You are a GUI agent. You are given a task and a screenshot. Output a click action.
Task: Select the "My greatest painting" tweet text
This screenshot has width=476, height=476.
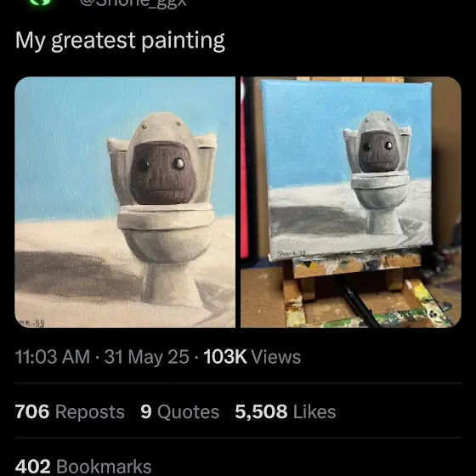120,41
